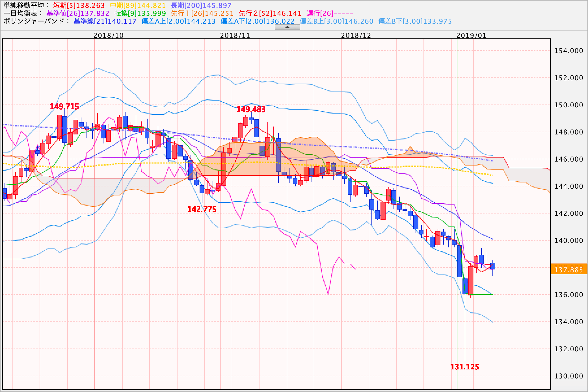588x392 pixels.
Task: Select the short-term 短期[5] 138.263 legend value
Action: (79, 6)
